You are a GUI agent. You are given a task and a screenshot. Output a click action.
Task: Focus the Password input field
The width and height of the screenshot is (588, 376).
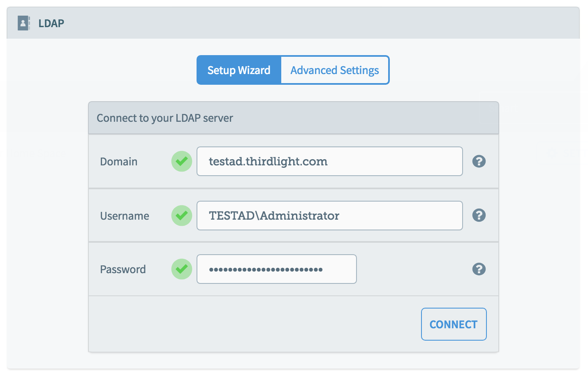click(277, 269)
